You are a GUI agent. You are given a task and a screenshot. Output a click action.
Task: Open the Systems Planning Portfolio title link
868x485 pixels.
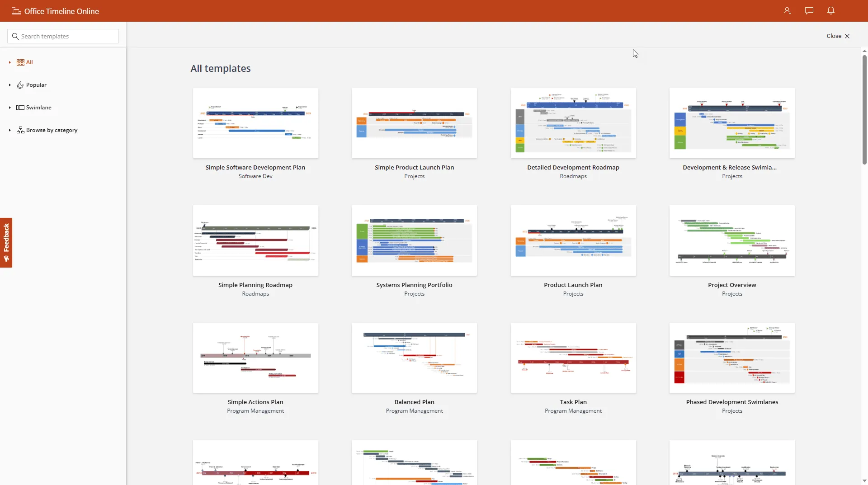[x=414, y=285]
